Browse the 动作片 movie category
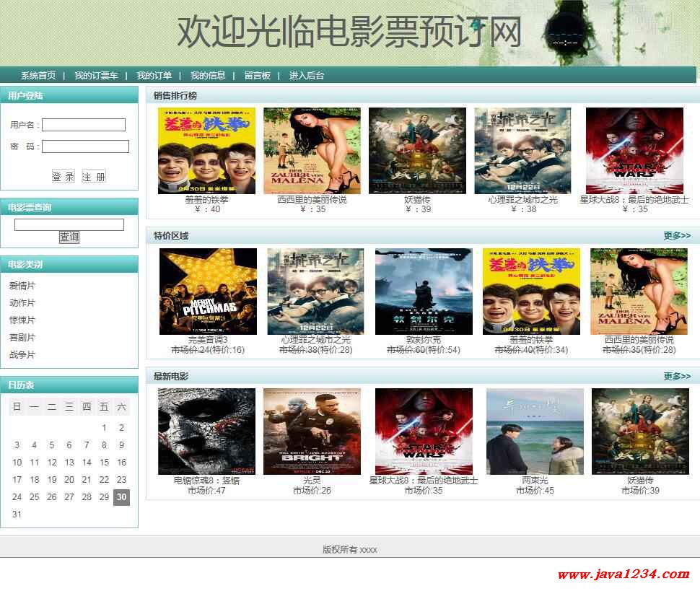This screenshot has width=700, height=591. [x=22, y=303]
